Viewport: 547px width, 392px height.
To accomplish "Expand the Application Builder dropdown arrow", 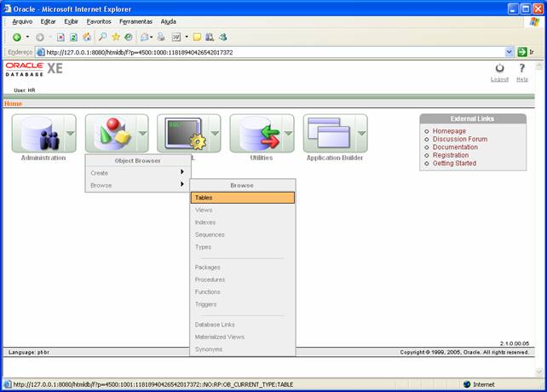I will pyautogui.click(x=360, y=134).
